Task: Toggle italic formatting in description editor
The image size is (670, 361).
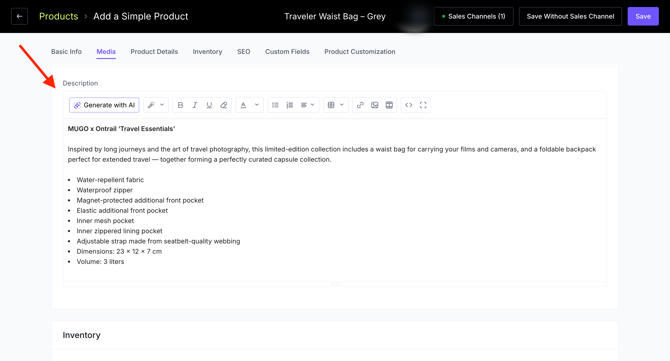Action: 195,105
